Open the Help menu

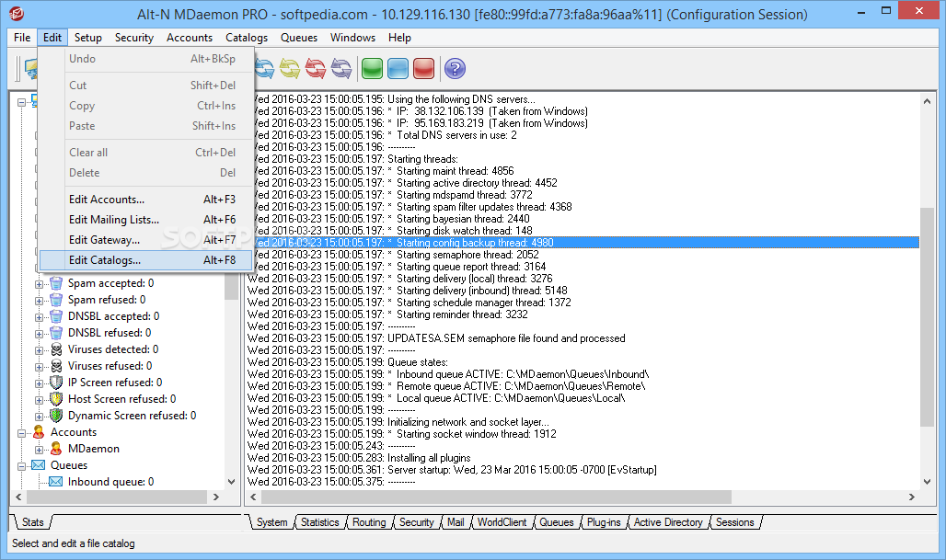pyautogui.click(x=399, y=38)
